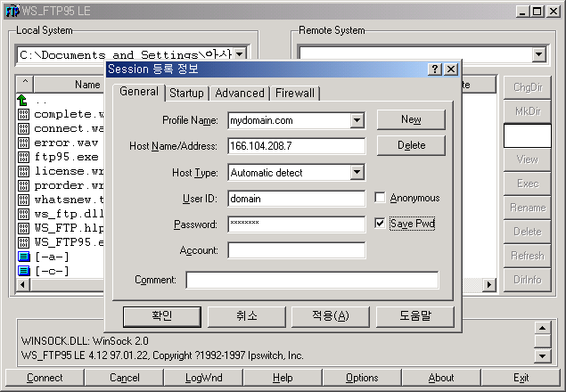Image resolution: width=566 pixels, height=392 pixels.
Task: Click the parent directory up-arrow icon
Action: click(24, 100)
